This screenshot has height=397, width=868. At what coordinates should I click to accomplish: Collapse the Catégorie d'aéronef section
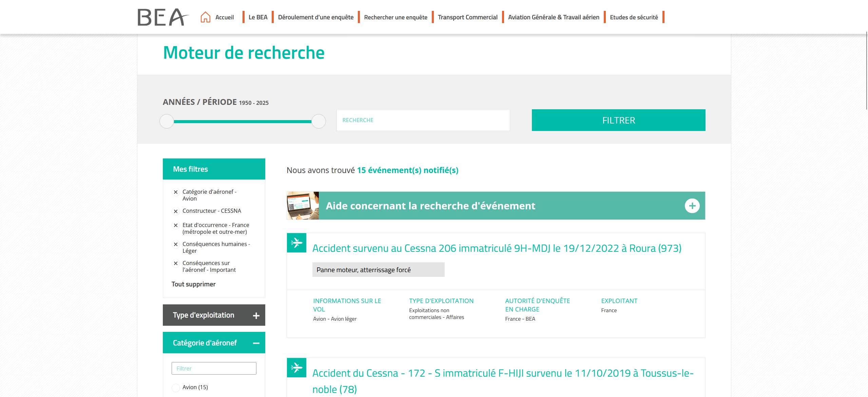coord(256,342)
